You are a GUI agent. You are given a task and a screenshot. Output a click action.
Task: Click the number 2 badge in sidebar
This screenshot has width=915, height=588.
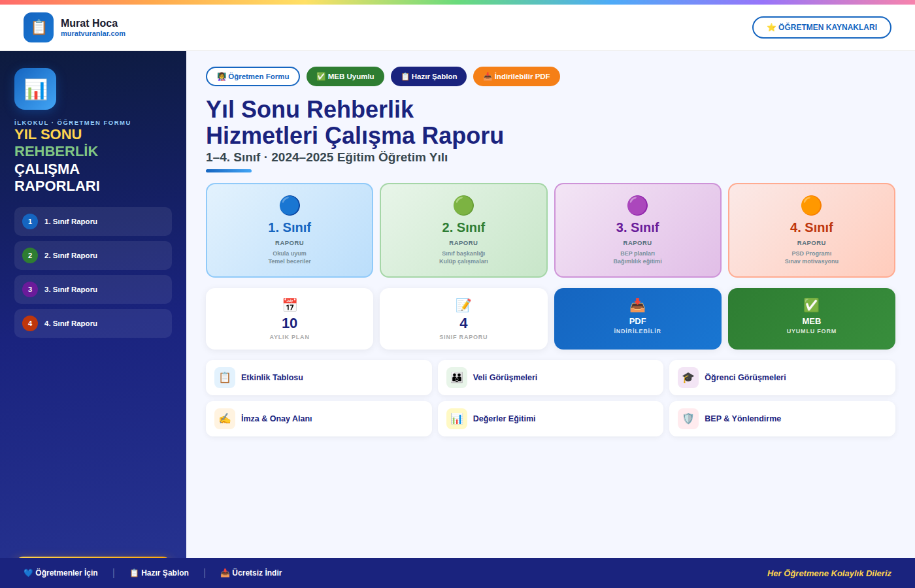click(30, 255)
